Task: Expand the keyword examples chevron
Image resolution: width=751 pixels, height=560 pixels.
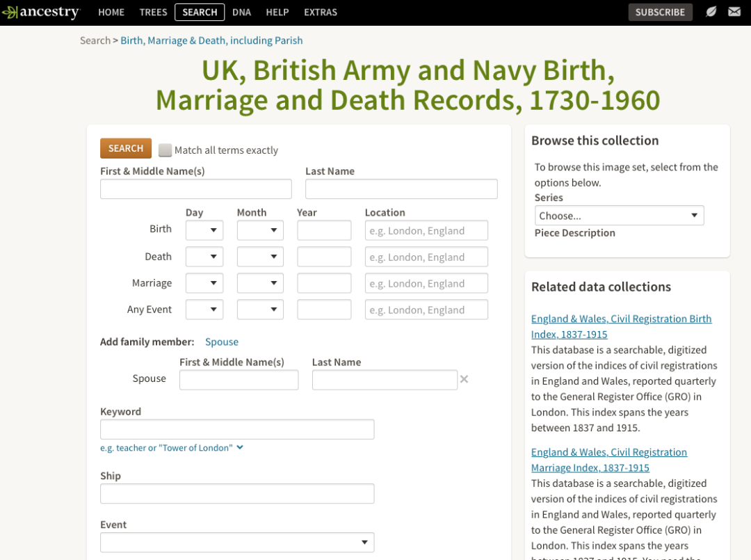Action: click(240, 447)
